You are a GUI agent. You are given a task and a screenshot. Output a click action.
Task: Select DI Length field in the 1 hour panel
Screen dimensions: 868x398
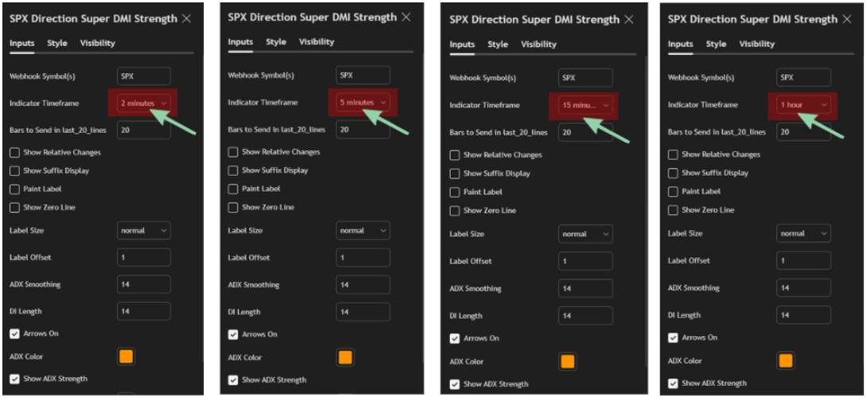pos(803,315)
